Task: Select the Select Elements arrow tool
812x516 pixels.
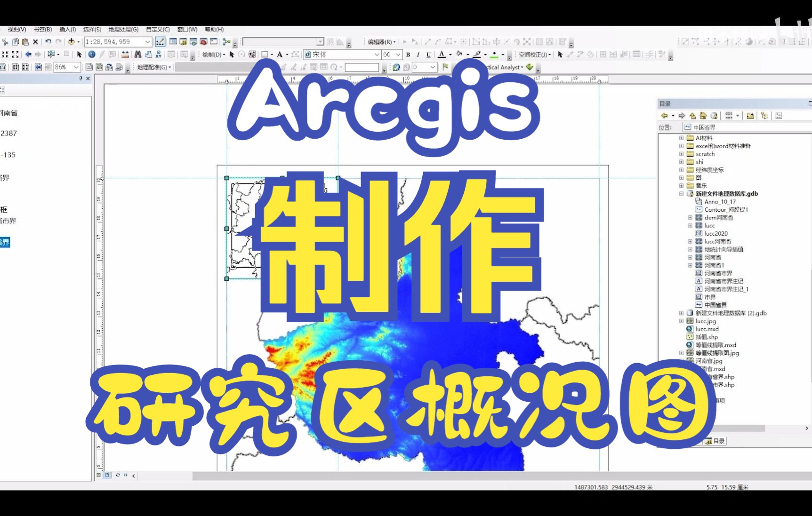Action: tap(79, 55)
